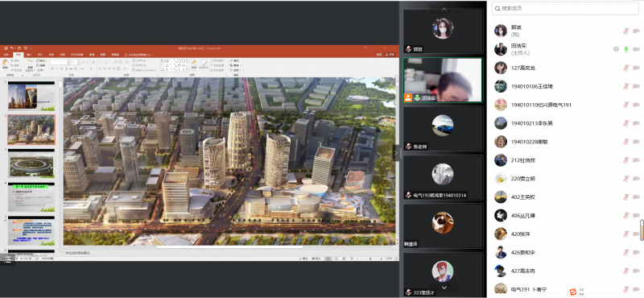Show earlier video tiles with the up chevron

pyautogui.click(x=444, y=9)
